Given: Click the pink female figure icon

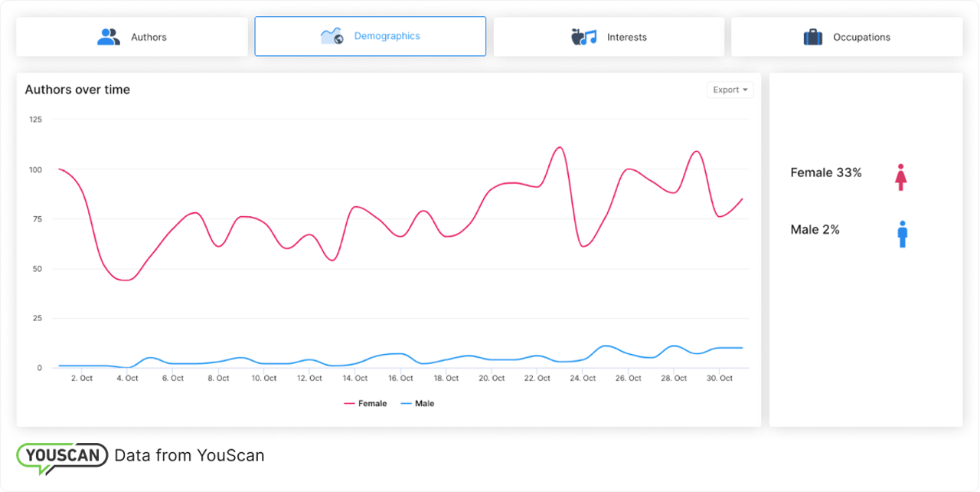Looking at the screenshot, I should coord(900,176).
